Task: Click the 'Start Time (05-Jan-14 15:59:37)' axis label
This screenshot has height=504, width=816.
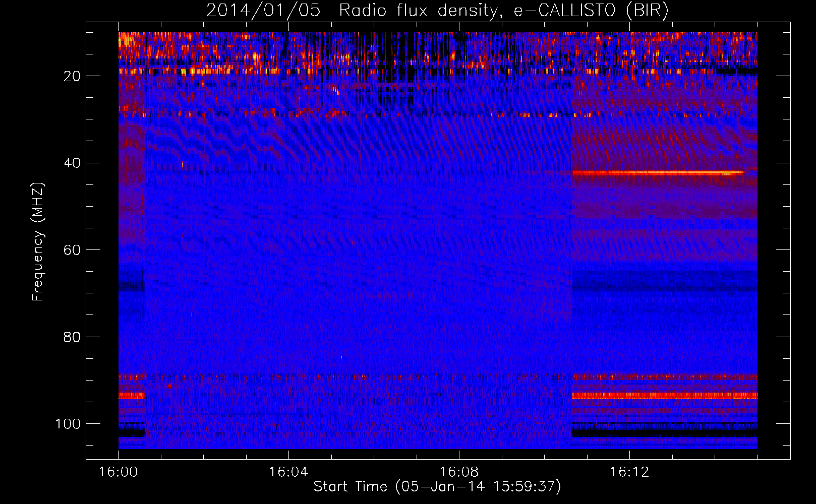Action: pyautogui.click(x=437, y=487)
